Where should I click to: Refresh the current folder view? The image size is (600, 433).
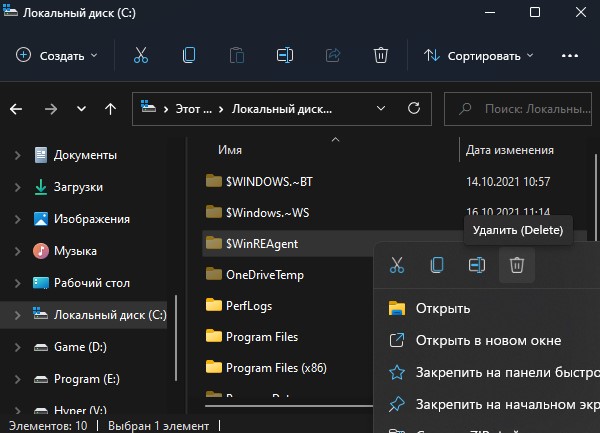pos(414,109)
